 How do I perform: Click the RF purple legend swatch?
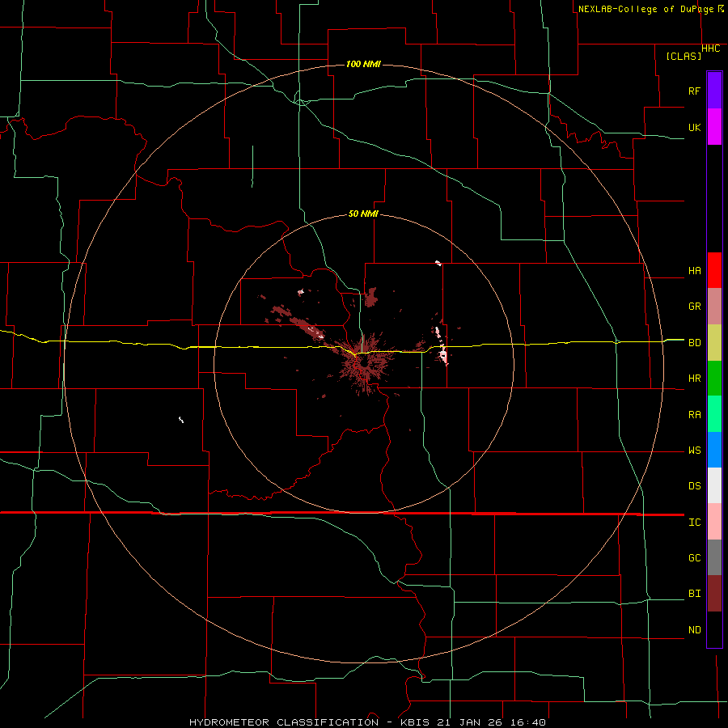click(714, 91)
